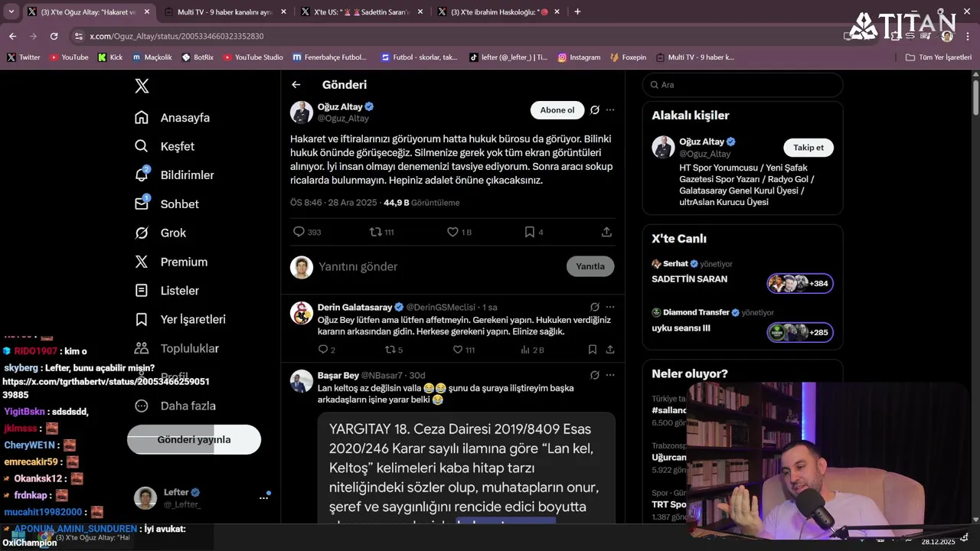The height and width of the screenshot is (551, 980).
Task: Click Grok icon on Derin Galatasaray reply
Action: coord(595,307)
